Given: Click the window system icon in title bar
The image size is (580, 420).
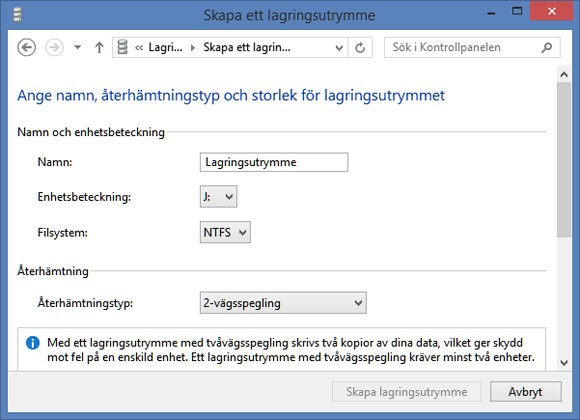Looking at the screenshot, I should tap(17, 15).
